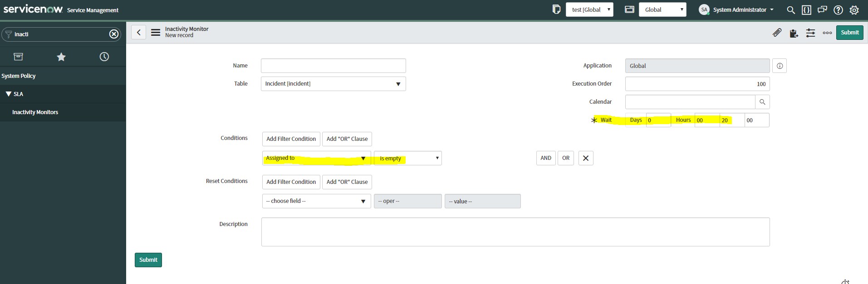Remove the Assigned to condition row

586,158
